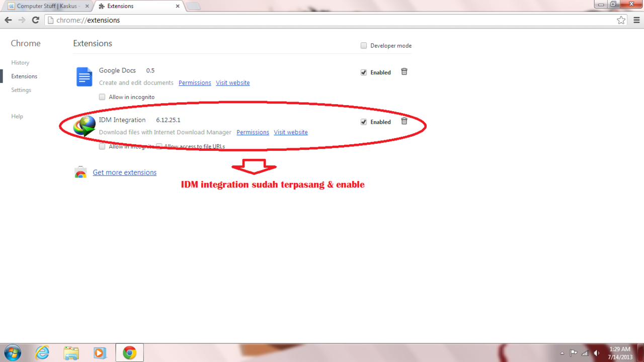Image resolution: width=644 pixels, height=362 pixels.
Task: Remove Google Docs with its trash icon
Action: click(x=404, y=72)
